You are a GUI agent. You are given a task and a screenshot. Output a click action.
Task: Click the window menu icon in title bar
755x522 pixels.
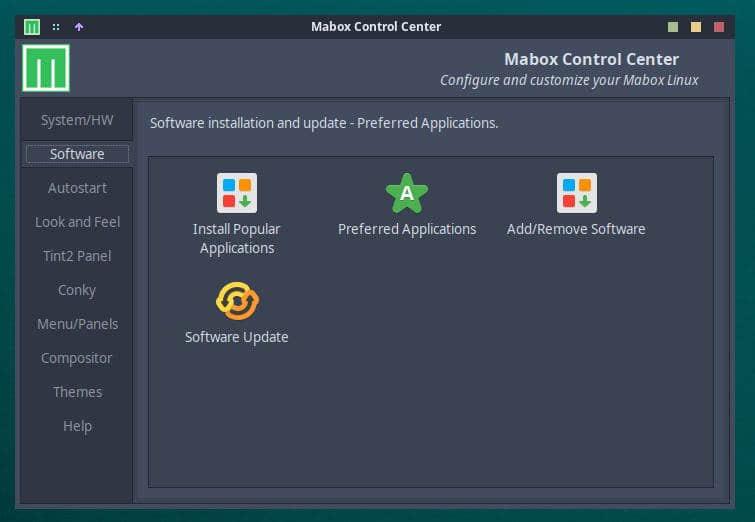(32, 27)
